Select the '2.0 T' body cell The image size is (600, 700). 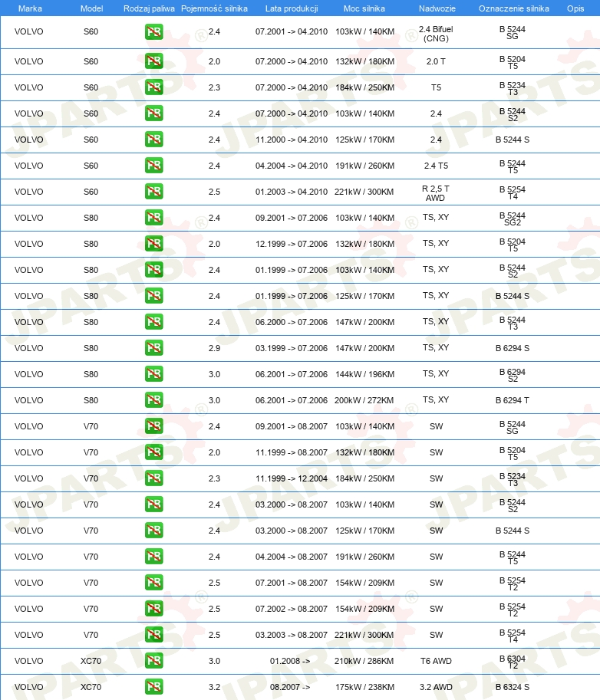coord(436,61)
